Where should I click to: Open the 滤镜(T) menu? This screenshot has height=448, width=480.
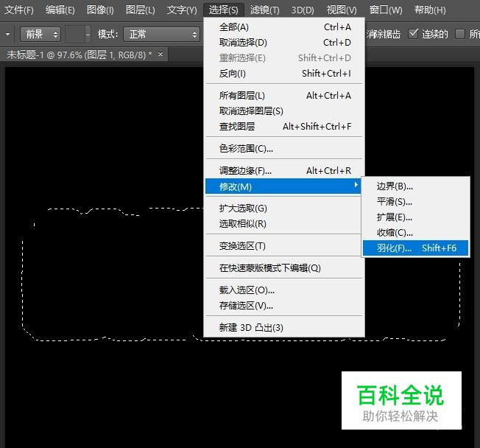point(264,10)
